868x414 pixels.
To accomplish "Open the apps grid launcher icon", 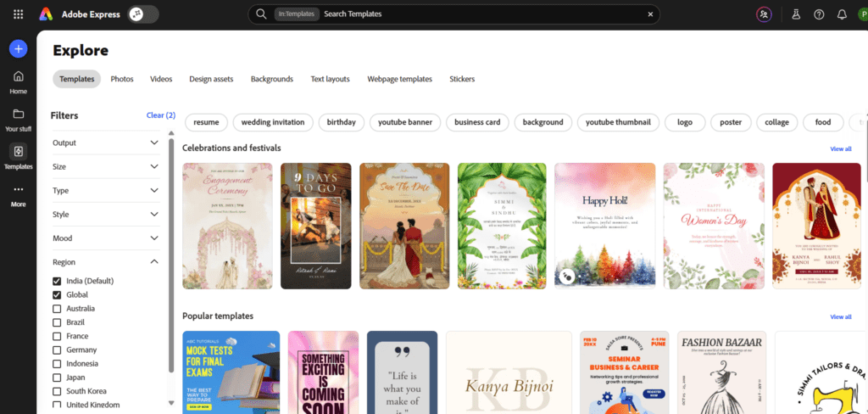I will 19,14.
